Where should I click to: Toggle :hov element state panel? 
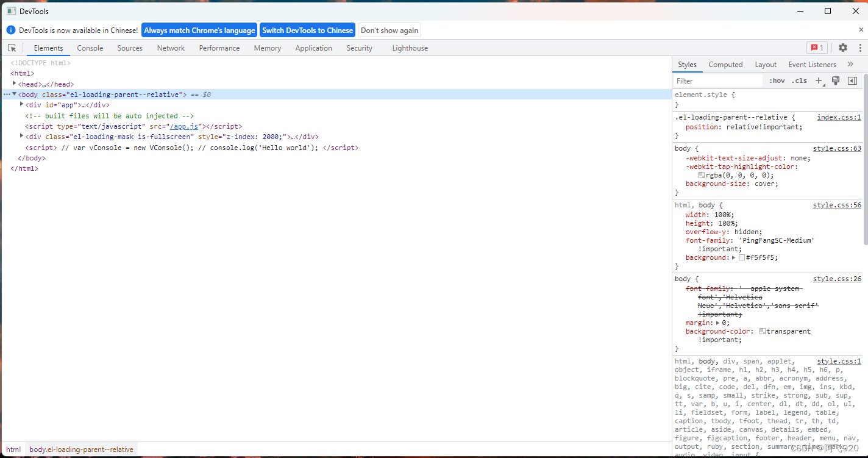point(777,81)
